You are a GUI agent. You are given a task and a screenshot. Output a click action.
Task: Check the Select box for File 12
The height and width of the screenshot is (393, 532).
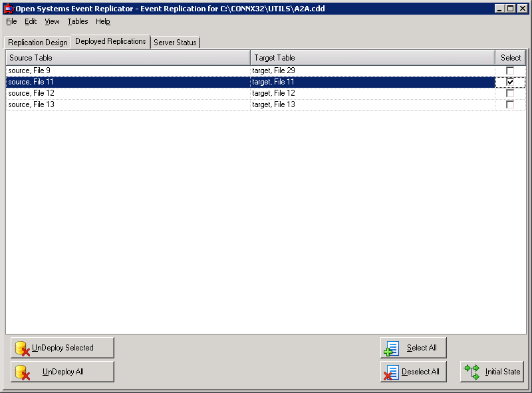[509, 93]
